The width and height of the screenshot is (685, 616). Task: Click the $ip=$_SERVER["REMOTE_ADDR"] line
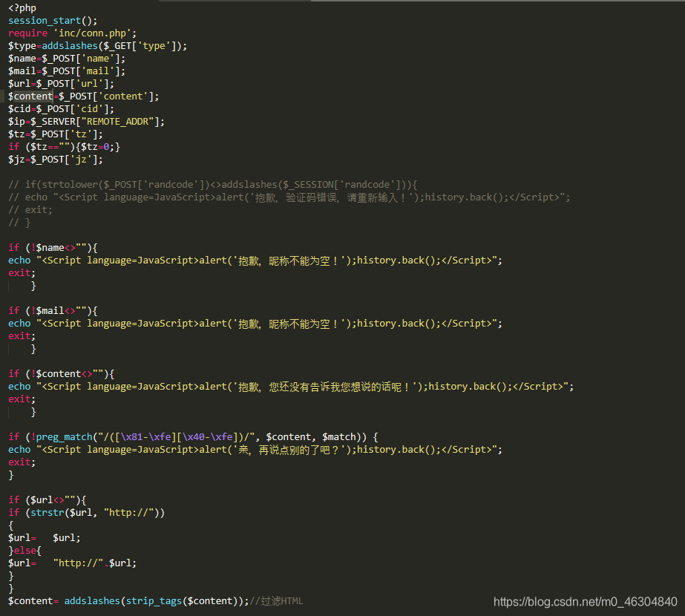(x=86, y=122)
